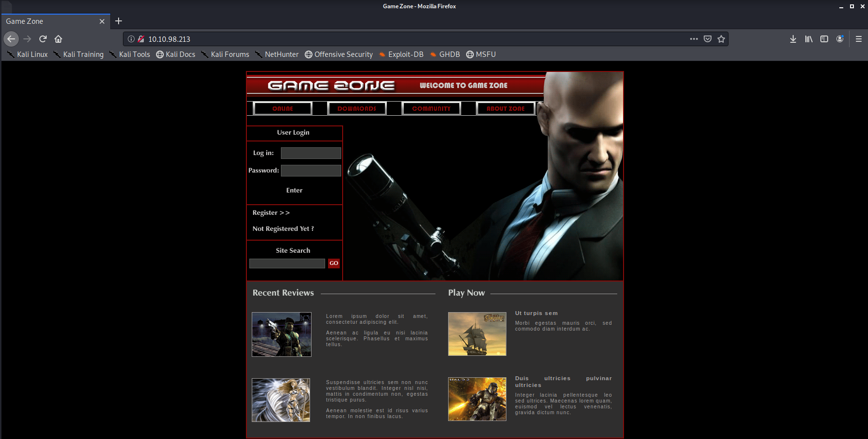Image resolution: width=868 pixels, height=439 pixels.
Task: Open the Downloads panel arrow
Action: pos(793,39)
